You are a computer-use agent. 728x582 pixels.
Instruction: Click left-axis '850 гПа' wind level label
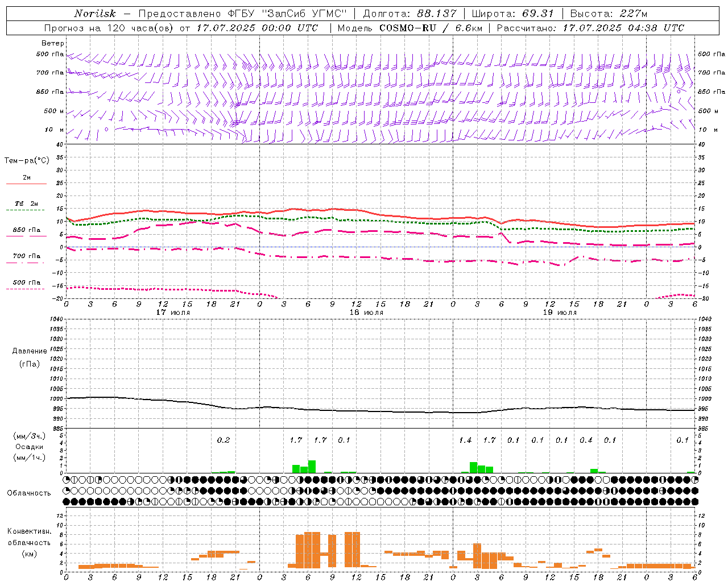coord(49,92)
